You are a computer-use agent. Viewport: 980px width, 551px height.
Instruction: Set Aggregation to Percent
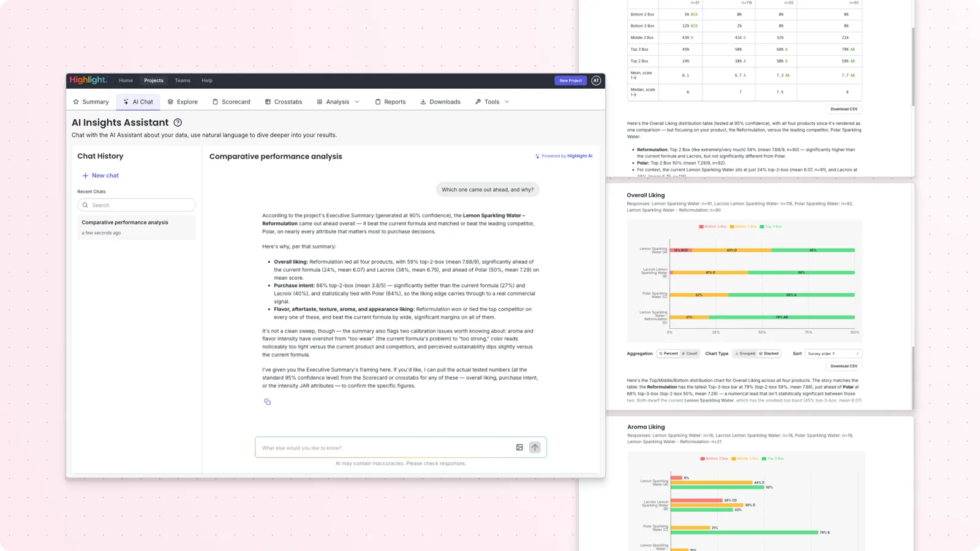[668, 353]
